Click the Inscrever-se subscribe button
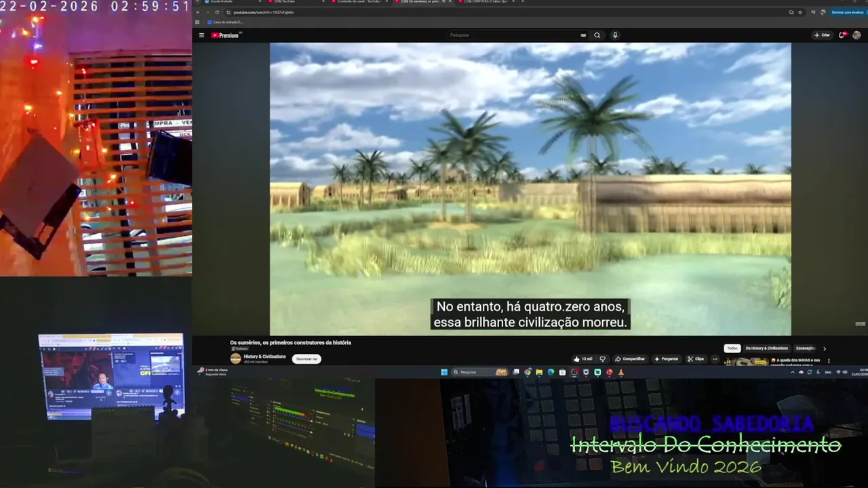This screenshot has height=488, width=868. point(307,359)
